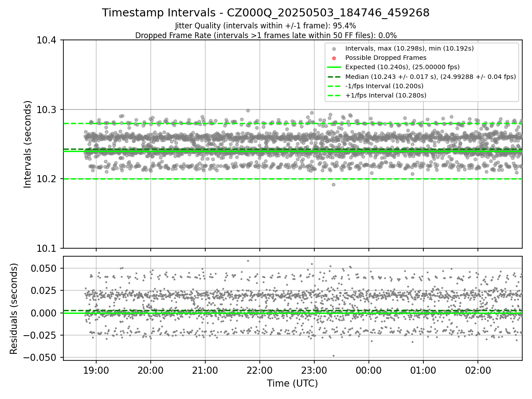Select the 'Time (UTC)' x-axis label
The height and width of the screenshot is (399, 532).
pos(292,383)
